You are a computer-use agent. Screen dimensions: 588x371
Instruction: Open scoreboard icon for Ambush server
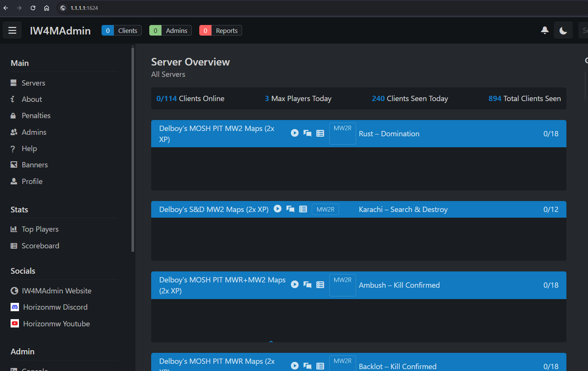click(320, 285)
